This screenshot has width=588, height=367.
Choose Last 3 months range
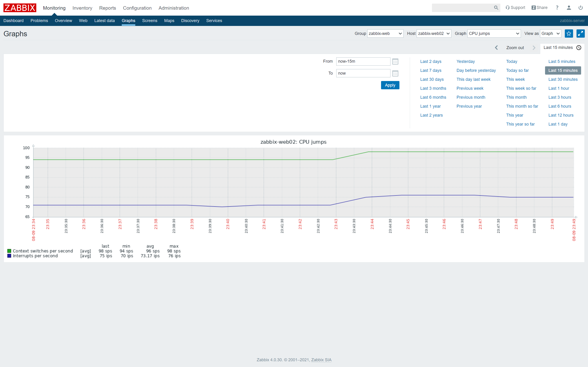point(433,88)
